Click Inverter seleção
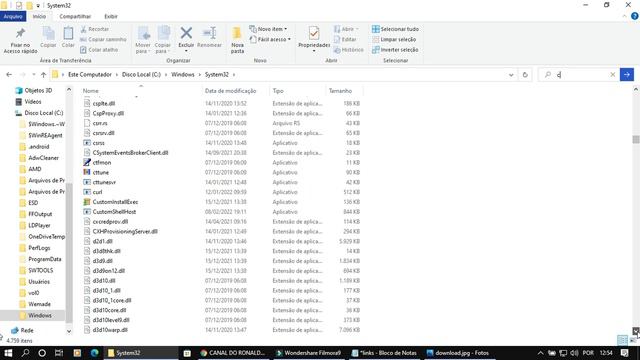This screenshot has width=640, height=360. pyautogui.click(x=395, y=50)
